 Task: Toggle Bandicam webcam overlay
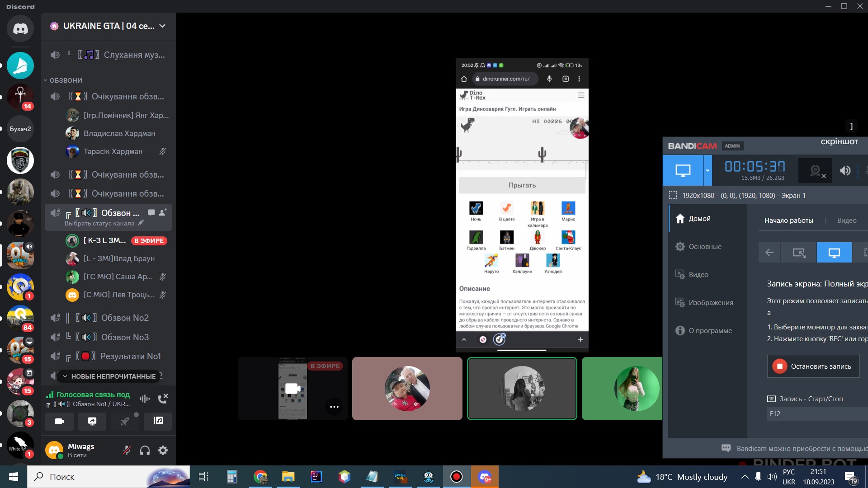coord(815,171)
